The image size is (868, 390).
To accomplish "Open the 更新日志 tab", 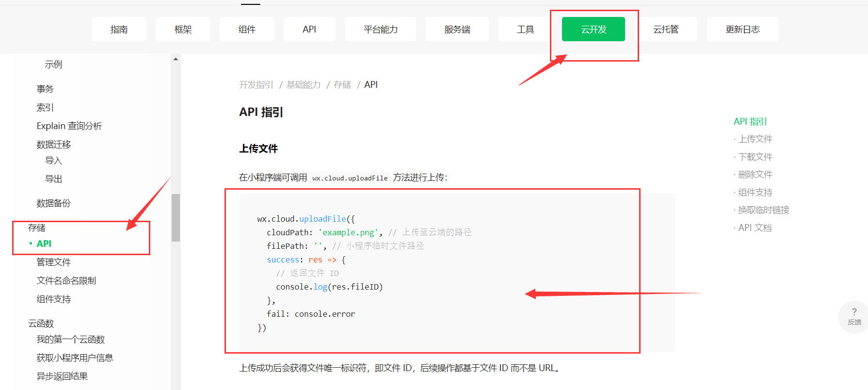I will tap(742, 29).
